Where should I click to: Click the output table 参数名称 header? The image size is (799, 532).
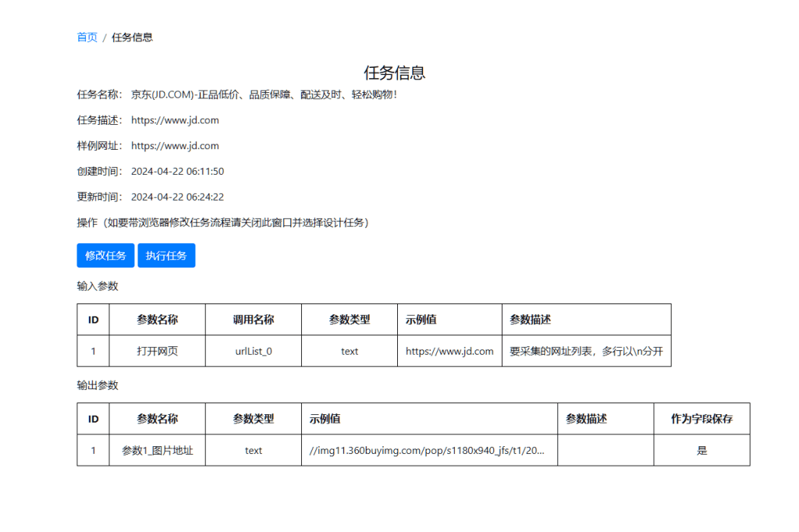(157, 419)
